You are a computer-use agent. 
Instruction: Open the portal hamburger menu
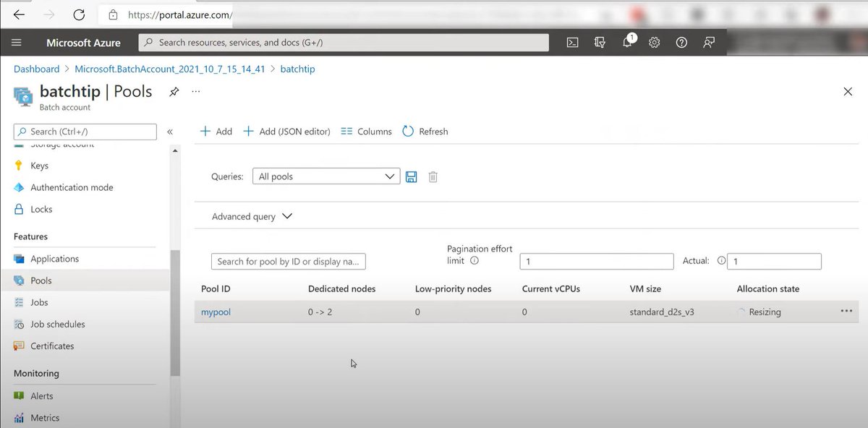tap(16, 42)
